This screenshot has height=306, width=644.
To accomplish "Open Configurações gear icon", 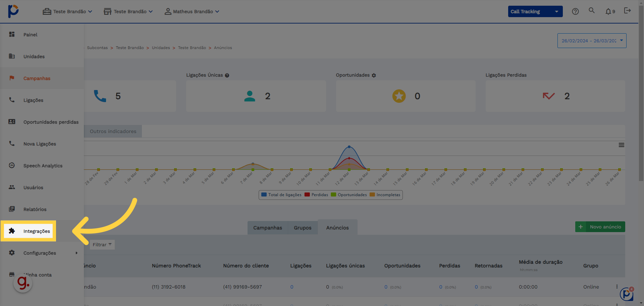I will coord(12,253).
